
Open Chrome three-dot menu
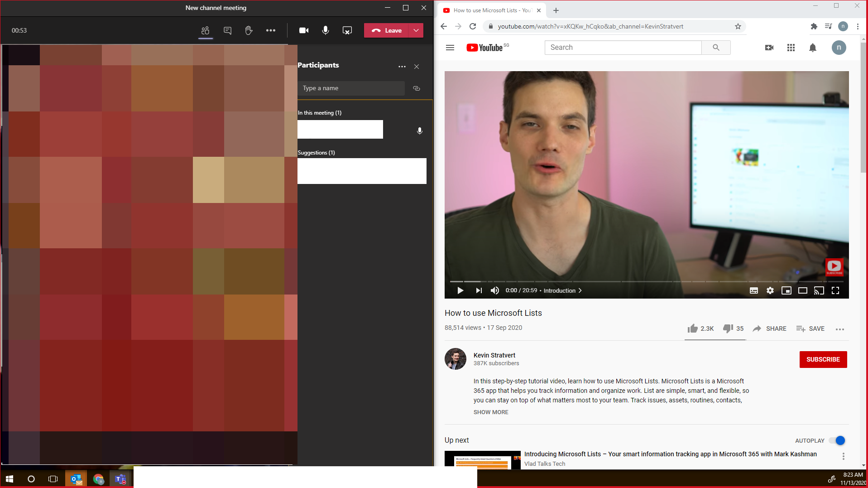[x=858, y=26]
